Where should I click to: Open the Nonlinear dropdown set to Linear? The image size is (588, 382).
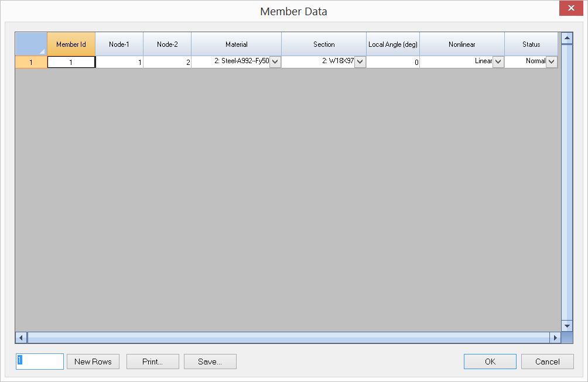[499, 61]
